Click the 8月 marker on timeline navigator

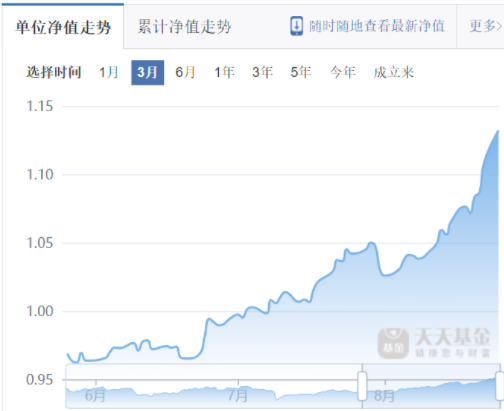384,396
